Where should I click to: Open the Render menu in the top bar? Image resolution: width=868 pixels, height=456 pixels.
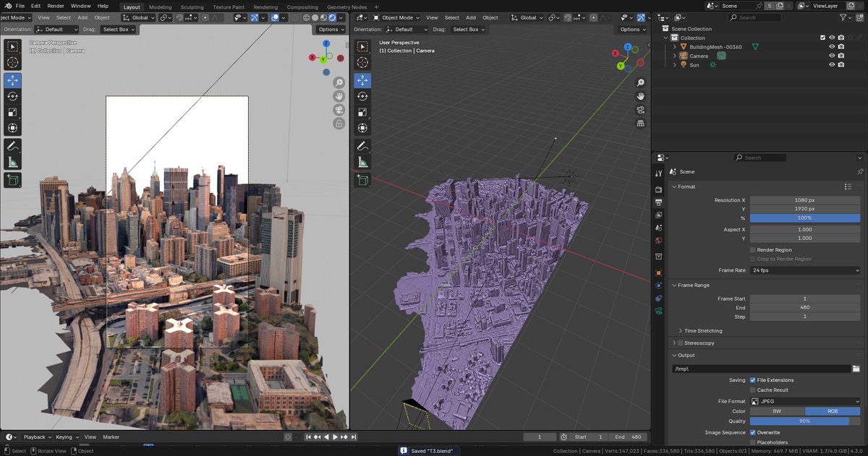[55, 5]
